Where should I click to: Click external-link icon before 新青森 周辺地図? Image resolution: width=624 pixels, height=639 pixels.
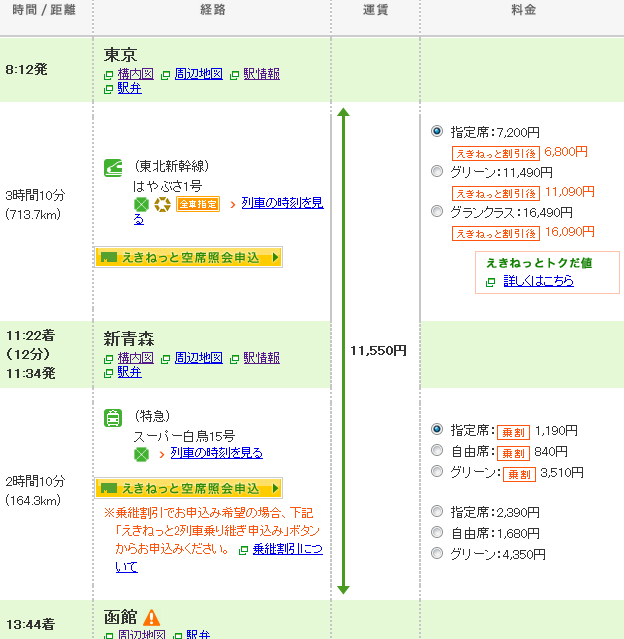[x=165, y=359]
